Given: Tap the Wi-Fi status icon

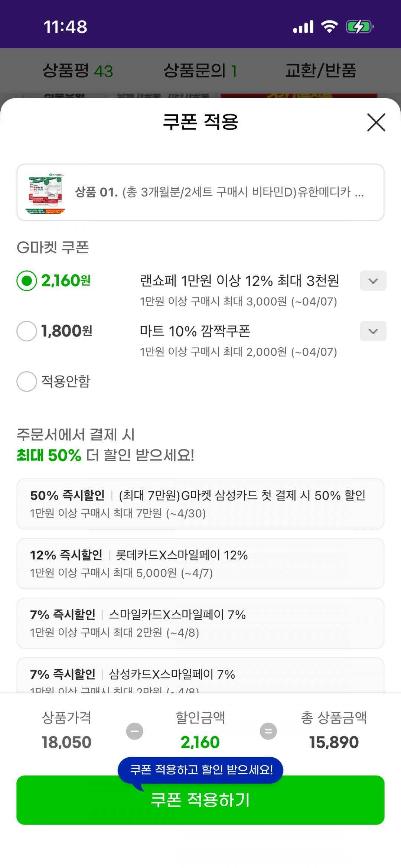Looking at the screenshot, I should [x=329, y=27].
